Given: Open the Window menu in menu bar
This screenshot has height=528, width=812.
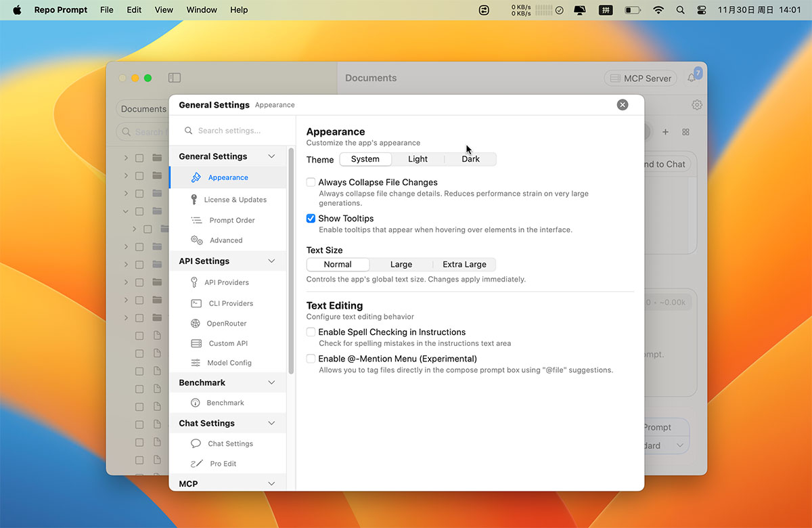Looking at the screenshot, I should coord(202,10).
